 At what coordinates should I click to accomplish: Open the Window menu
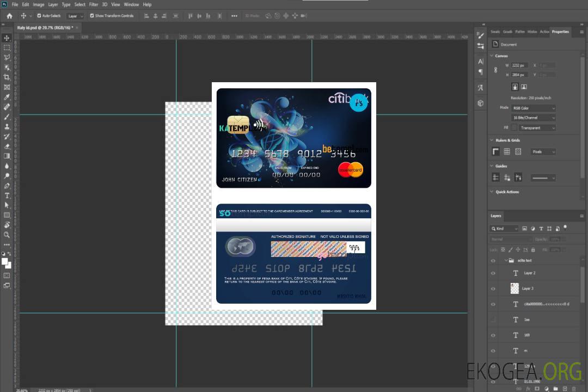tap(131, 4)
